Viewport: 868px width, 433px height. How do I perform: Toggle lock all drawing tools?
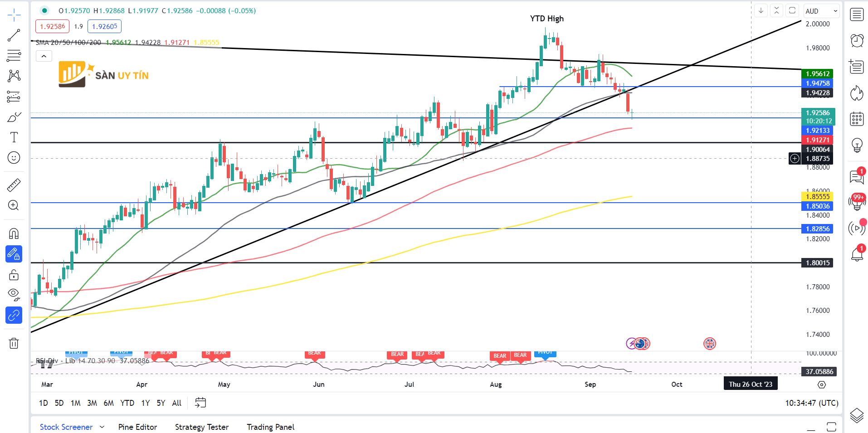coord(14,275)
